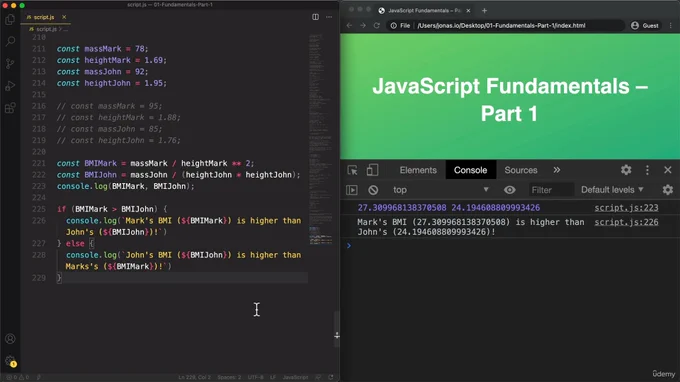Click line number 221 in the gutter

(39, 163)
